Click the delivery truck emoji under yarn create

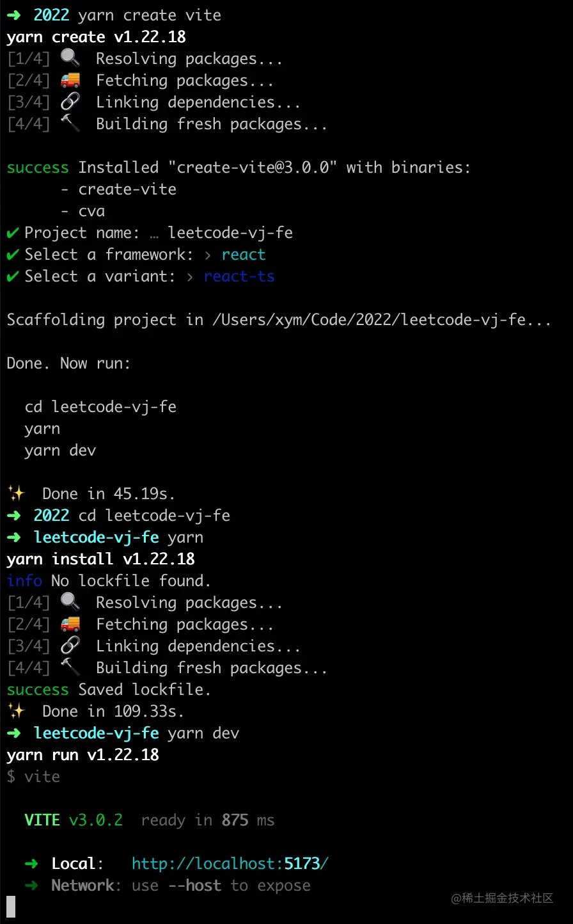tap(70, 80)
